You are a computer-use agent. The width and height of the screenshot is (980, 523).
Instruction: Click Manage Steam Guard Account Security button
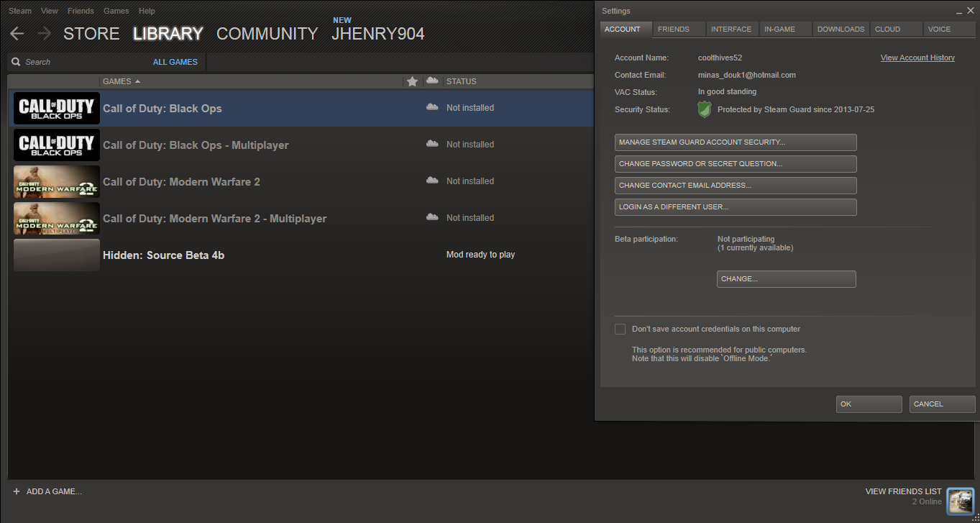(736, 142)
